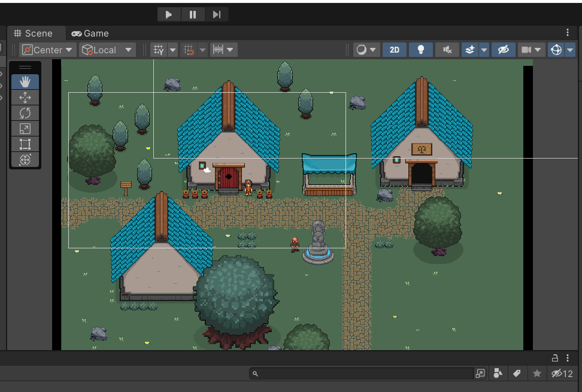Toggle scene lighting bulb
The image size is (582, 392).
[421, 50]
